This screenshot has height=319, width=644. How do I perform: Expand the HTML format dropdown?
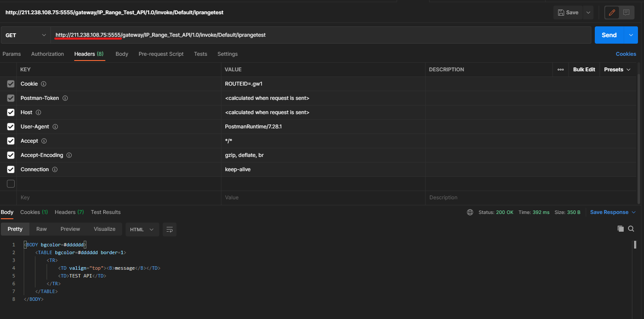(142, 230)
